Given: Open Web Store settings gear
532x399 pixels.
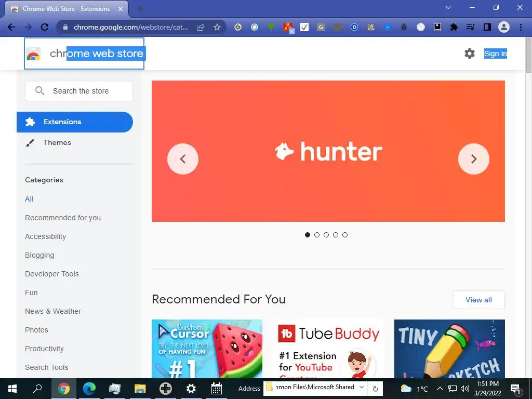Looking at the screenshot, I should pos(470,54).
